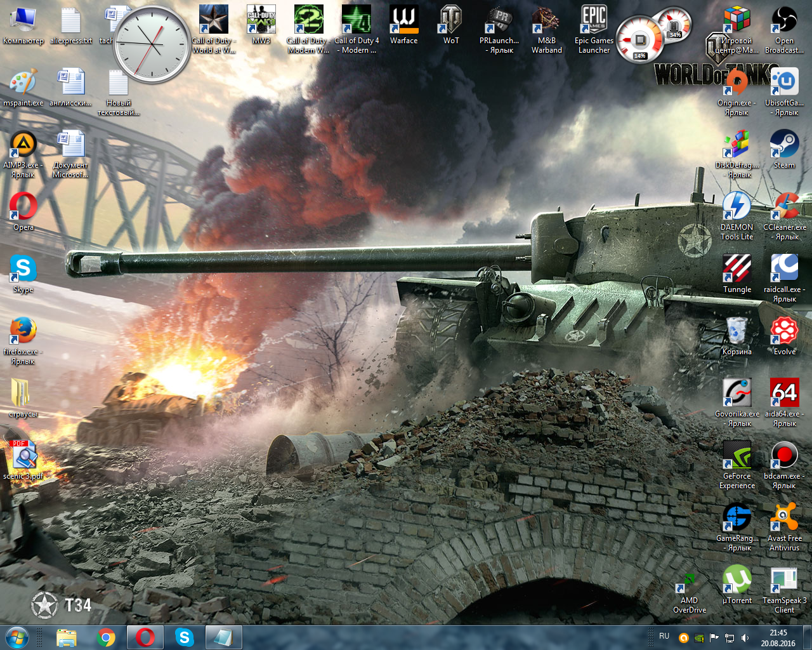Screen dimensions: 812x650
Task: Select the firefox.exe shortcut
Action: (23, 342)
